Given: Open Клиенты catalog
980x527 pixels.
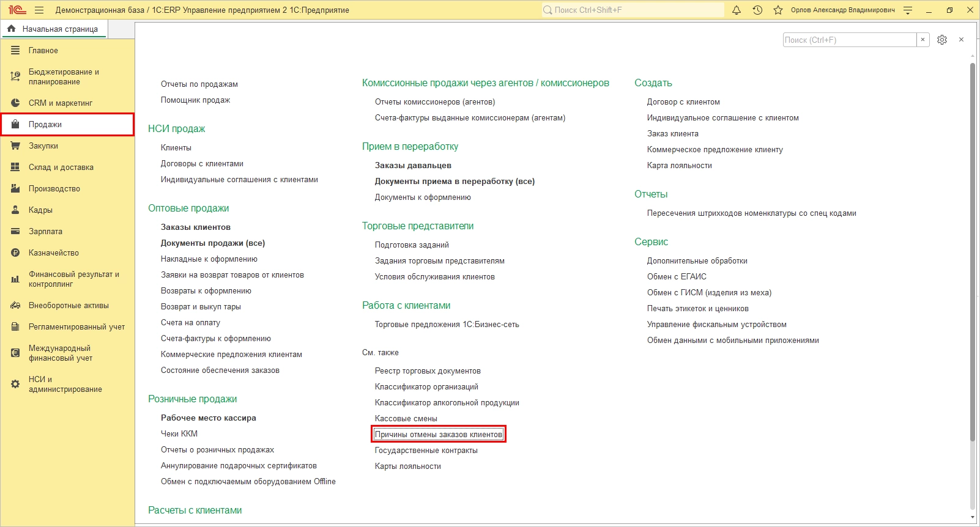Looking at the screenshot, I should [176, 147].
